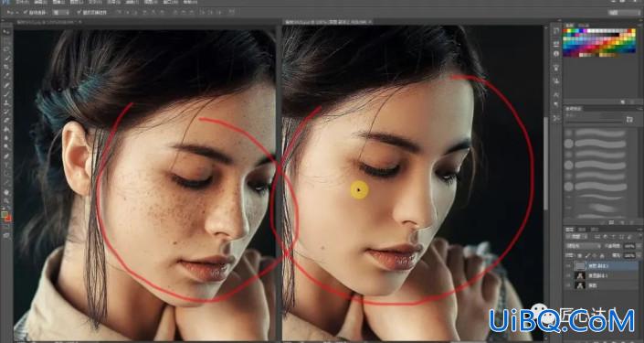Select the Dodge tool
644x343 pixels.
pos(7,147)
